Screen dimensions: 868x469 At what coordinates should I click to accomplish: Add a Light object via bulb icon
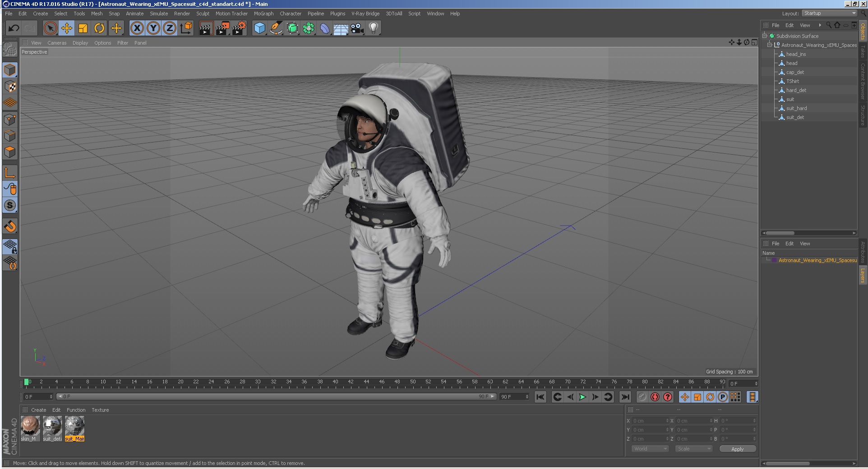(374, 28)
